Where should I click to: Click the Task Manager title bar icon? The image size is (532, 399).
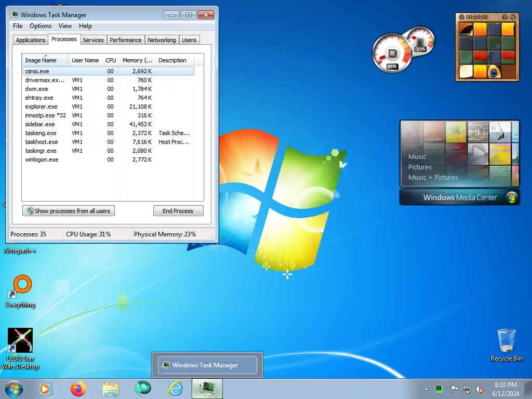point(14,15)
